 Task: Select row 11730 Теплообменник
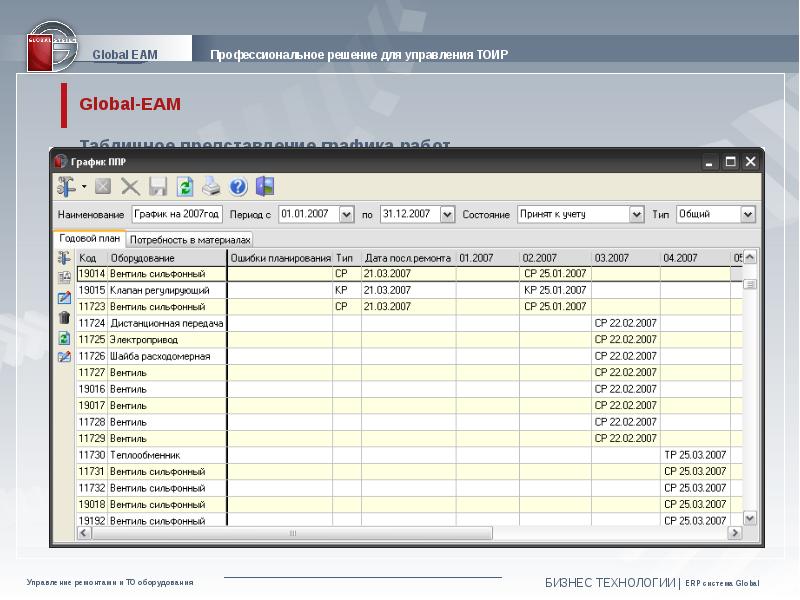[150, 455]
